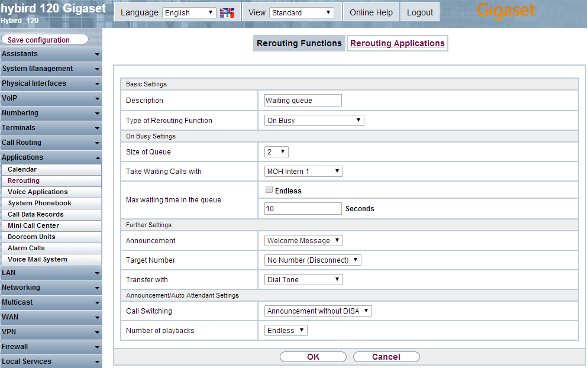Open Alarm Calls submenu item

click(x=51, y=248)
